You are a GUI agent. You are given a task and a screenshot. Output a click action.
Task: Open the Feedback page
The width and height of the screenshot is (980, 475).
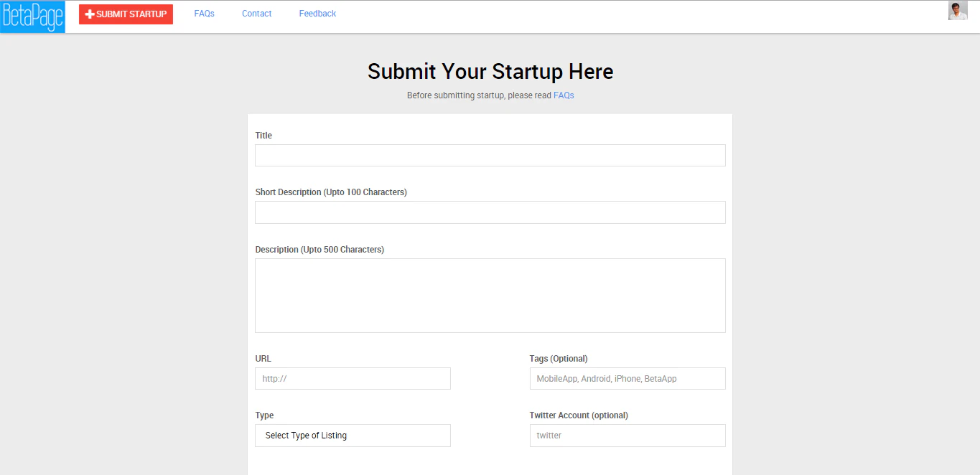[x=317, y=13]
